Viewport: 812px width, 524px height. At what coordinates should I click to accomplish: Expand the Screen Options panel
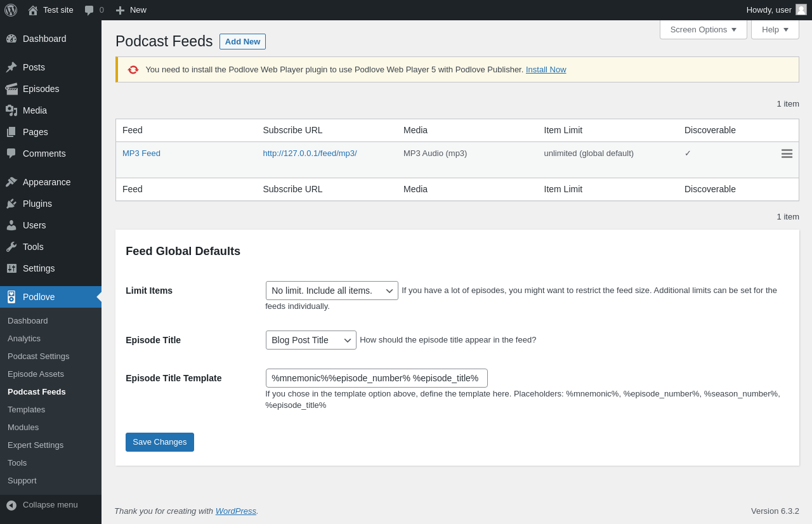pyautogui.click(x=703, y=29)
